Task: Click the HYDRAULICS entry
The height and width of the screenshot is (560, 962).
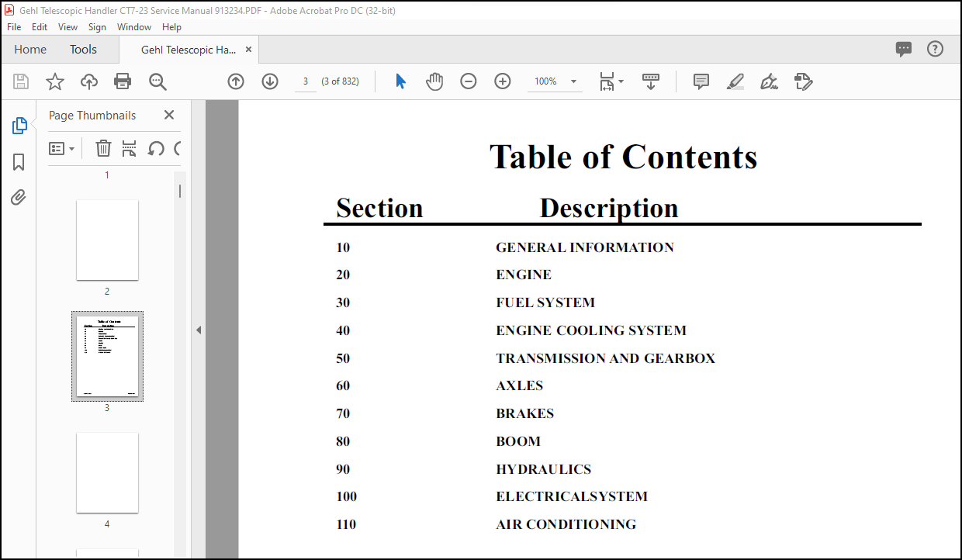Action: pos(544,469)
